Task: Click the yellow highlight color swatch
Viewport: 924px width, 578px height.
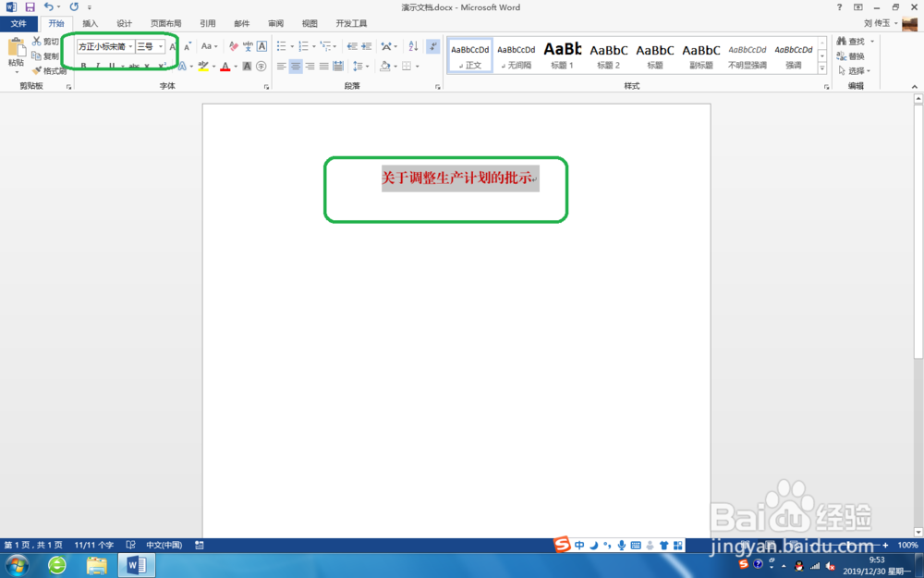Action: (204, 71)
